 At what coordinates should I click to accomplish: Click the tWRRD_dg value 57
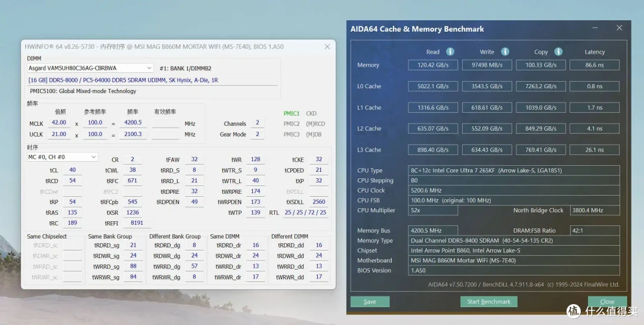(x=194, y=266)
